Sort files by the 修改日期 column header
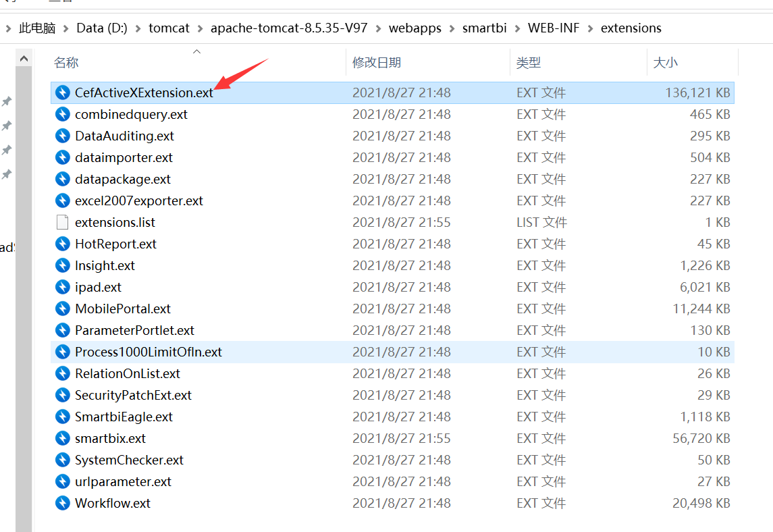The height and width of the screenshot is (532, 773). click(x=377, y=63)
